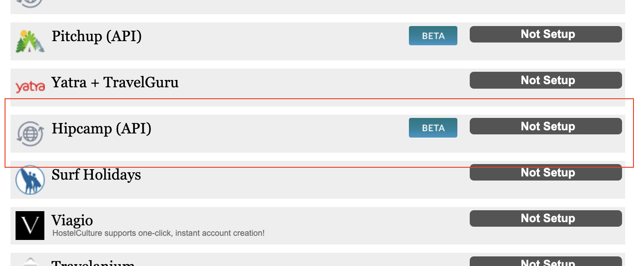Open Not Setup for Surf Holidays
This screenshot has height=266, width=644.
point(546,173)
